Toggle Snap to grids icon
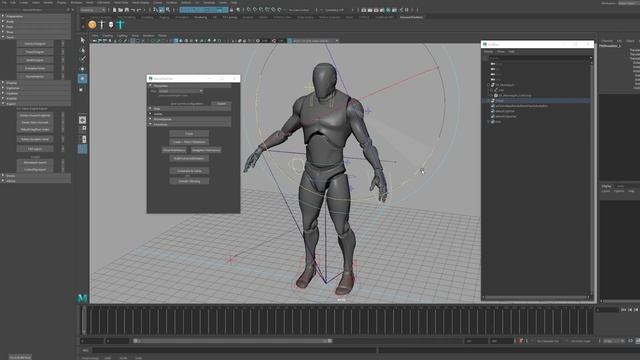The image size is (640, 360). 249,10
